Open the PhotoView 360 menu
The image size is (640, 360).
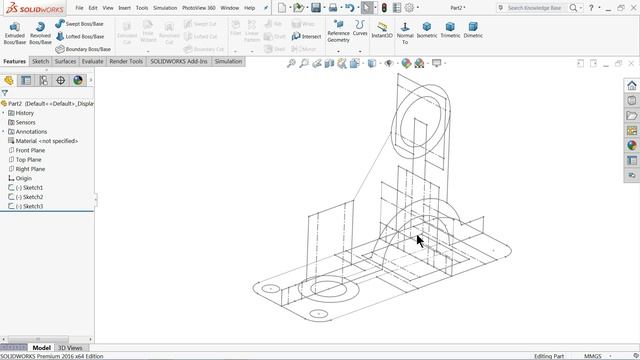199,8
